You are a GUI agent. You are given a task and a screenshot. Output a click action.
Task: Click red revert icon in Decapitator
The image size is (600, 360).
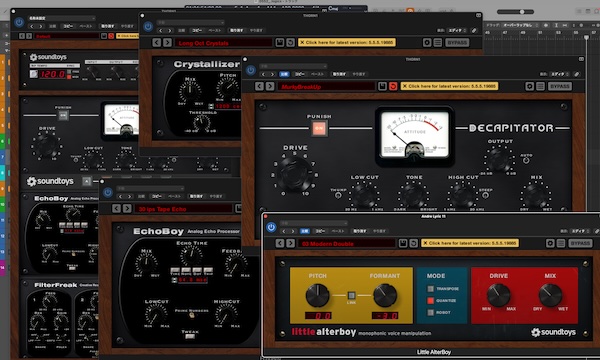tap(393, 86)
